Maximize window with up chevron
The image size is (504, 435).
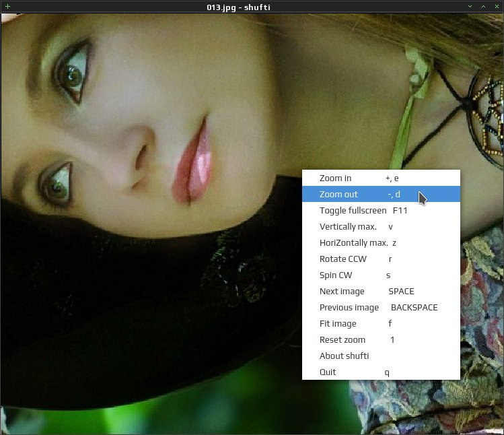(483, 7)
